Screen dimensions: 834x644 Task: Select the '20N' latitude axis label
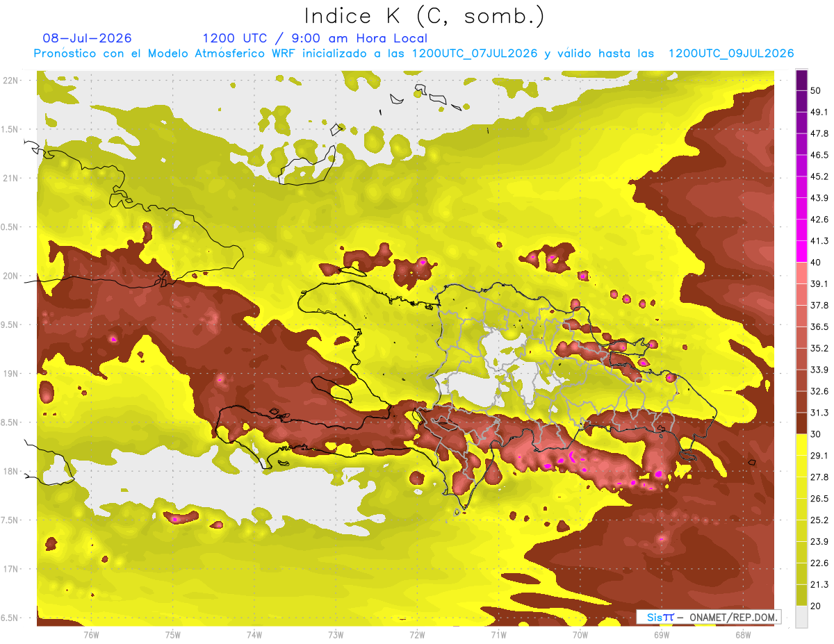click(10, 276)
